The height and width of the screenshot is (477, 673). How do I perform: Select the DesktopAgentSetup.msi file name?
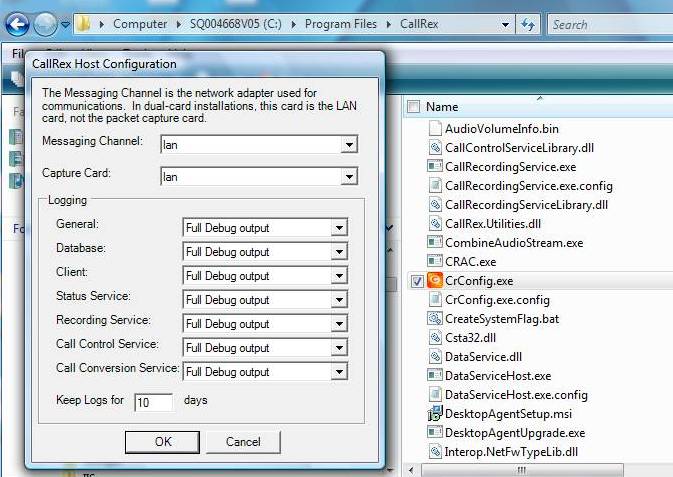[x=508, y=413]
